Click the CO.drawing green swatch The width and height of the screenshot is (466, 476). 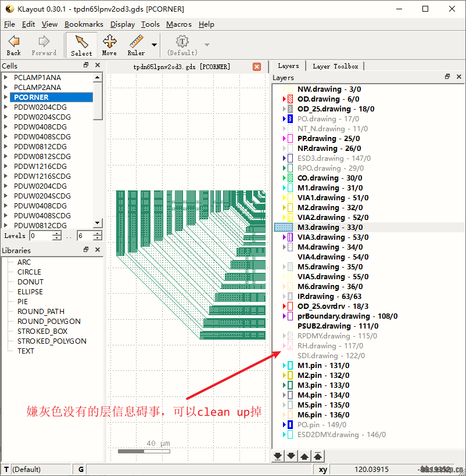(290, 178)
